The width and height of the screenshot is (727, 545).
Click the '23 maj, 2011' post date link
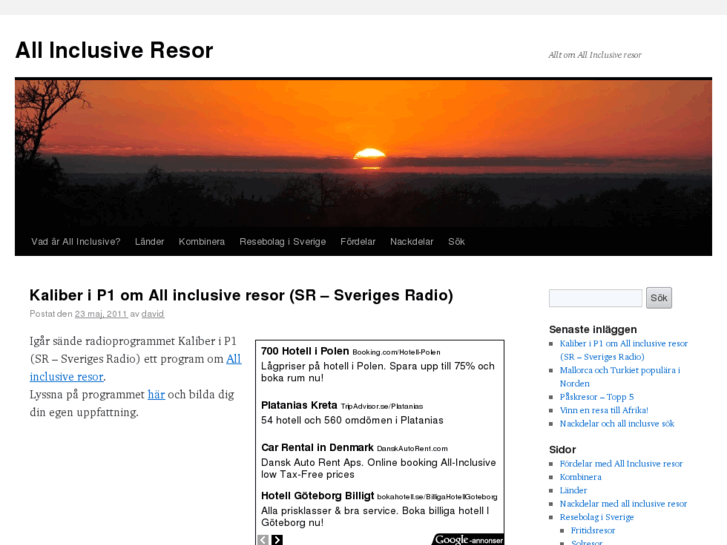click(x=101, y=314)
